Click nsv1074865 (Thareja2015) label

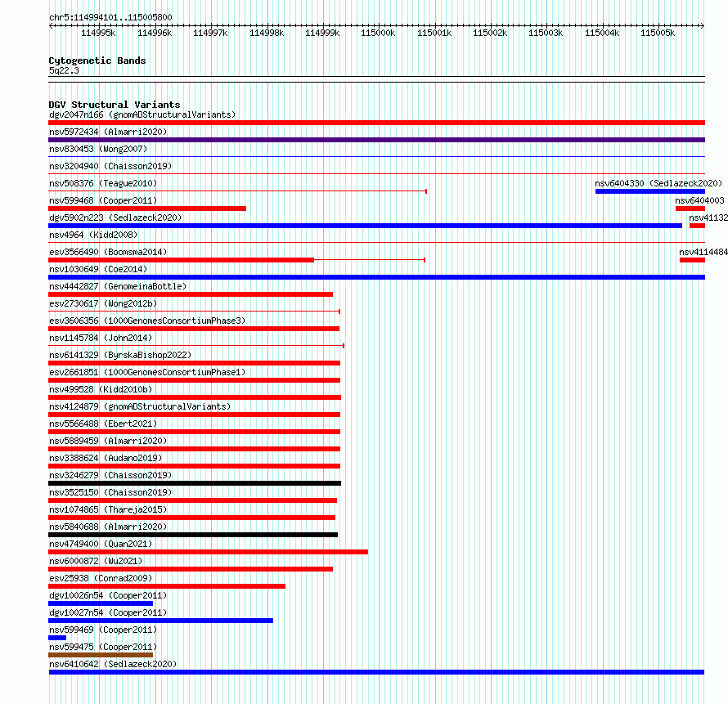tap(108, 509)
